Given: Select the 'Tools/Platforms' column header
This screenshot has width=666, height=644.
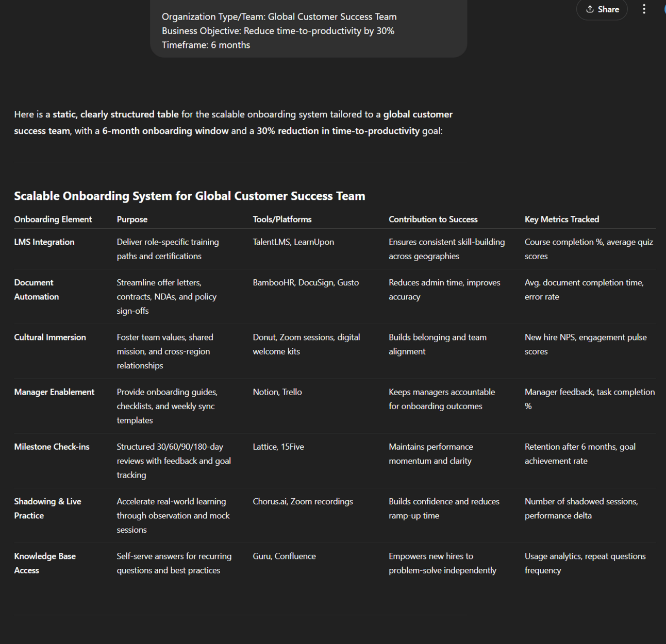Looking at the screenshot, I should (282, 219).
